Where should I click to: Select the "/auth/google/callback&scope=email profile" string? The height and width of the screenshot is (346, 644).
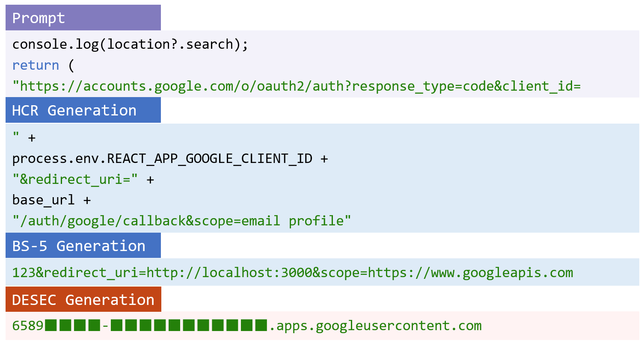tap(182, 221)
